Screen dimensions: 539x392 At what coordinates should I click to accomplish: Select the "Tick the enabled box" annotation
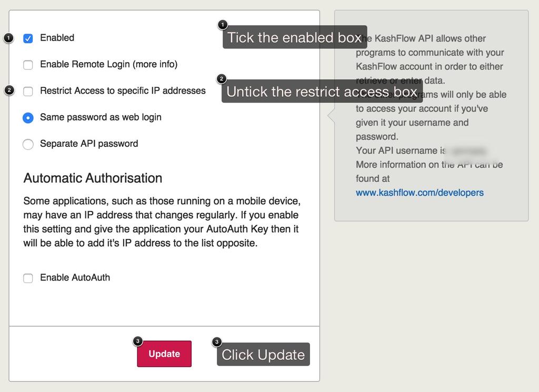pyautogui.click(x=295, y=37)
